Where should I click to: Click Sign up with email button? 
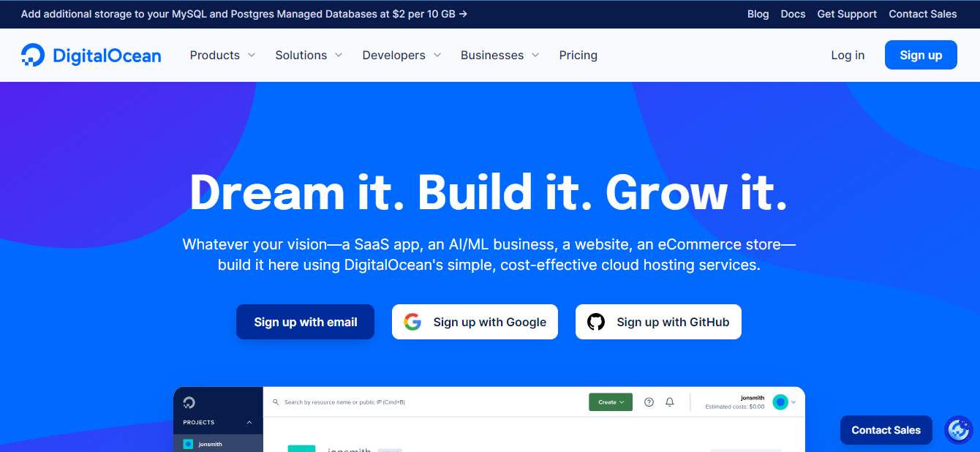[305, 322]
